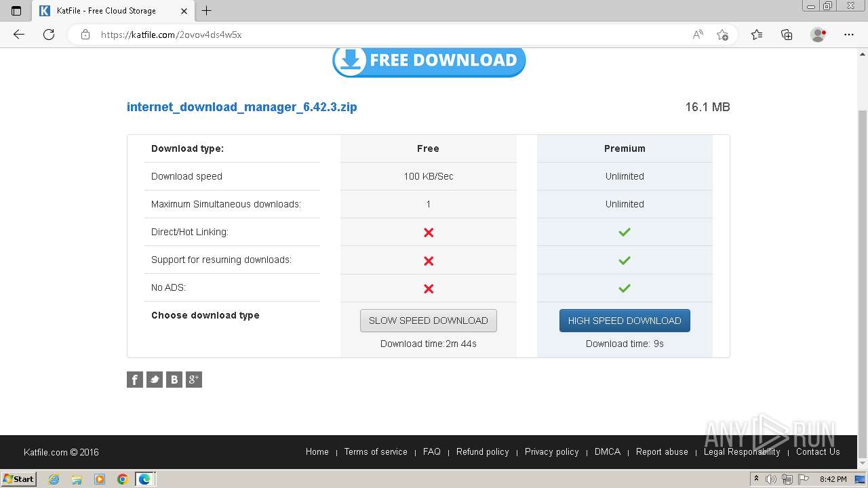Click the SLOW SPEED DOWNLOAD button

click(429, 321)
